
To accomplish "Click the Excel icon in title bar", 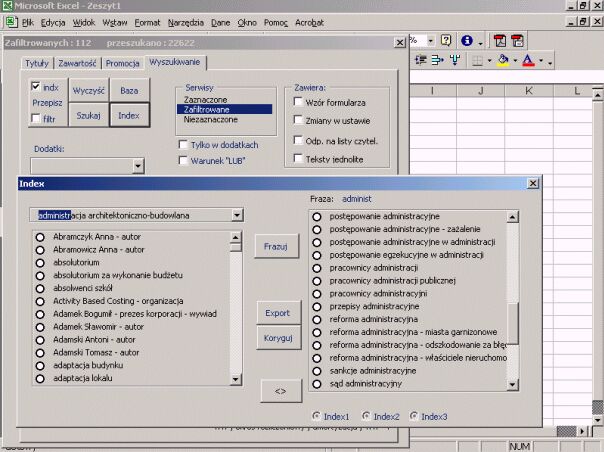I will (8, 6).
